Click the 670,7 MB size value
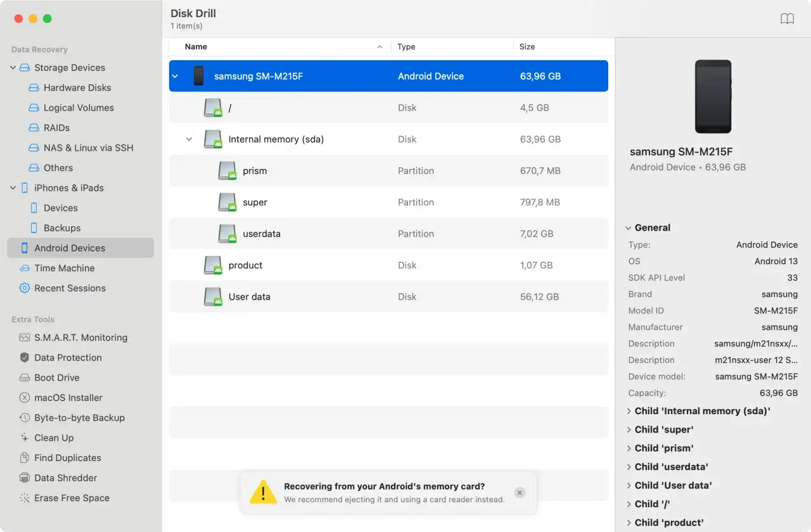 (x=540, y=171)
